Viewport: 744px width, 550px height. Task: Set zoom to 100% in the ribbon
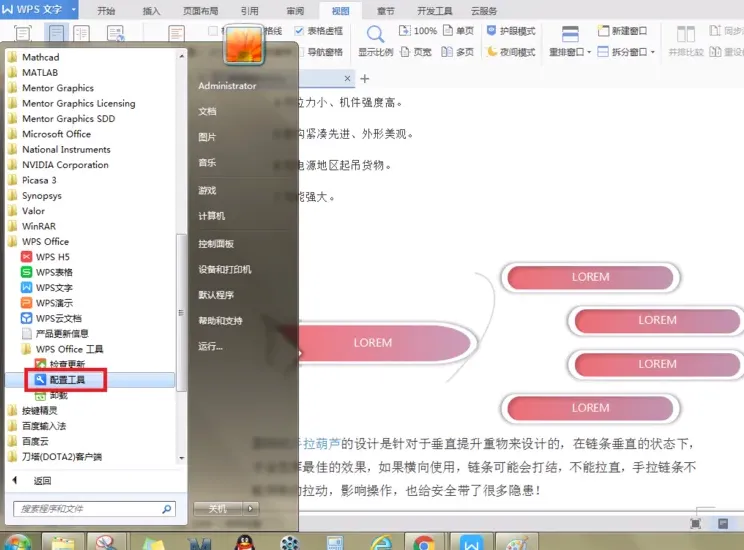(418, 31)
